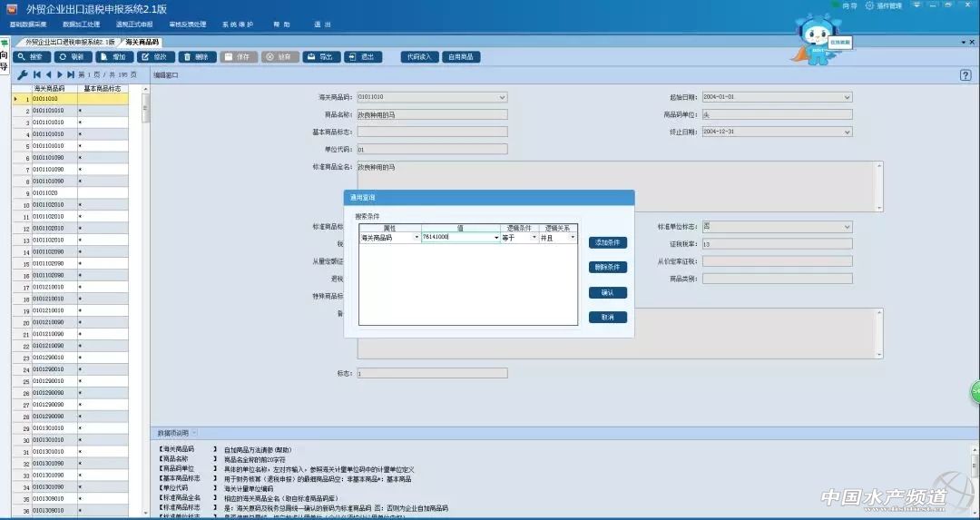Click the 值 input field containing 76141000
980x520 pixels.
458,238
